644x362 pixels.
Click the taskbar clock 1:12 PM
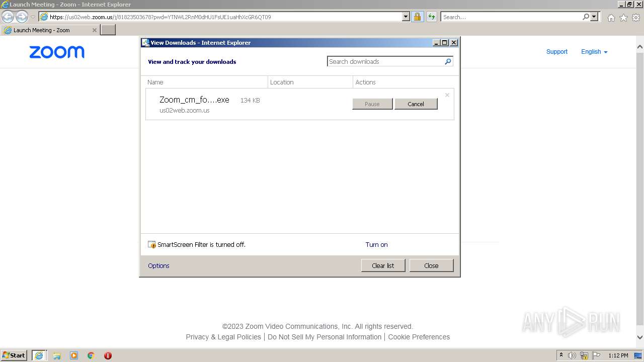[x=618, y=355]
